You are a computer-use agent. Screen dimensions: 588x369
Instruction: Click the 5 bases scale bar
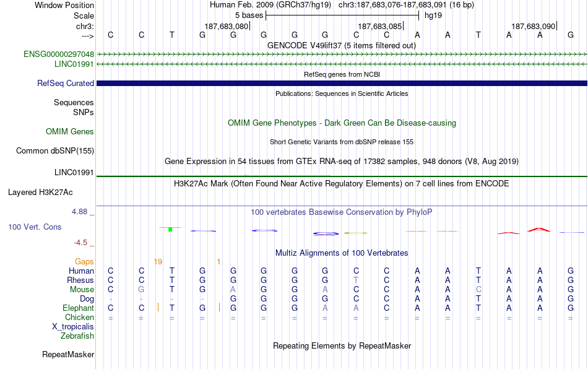tap(342, 15)
